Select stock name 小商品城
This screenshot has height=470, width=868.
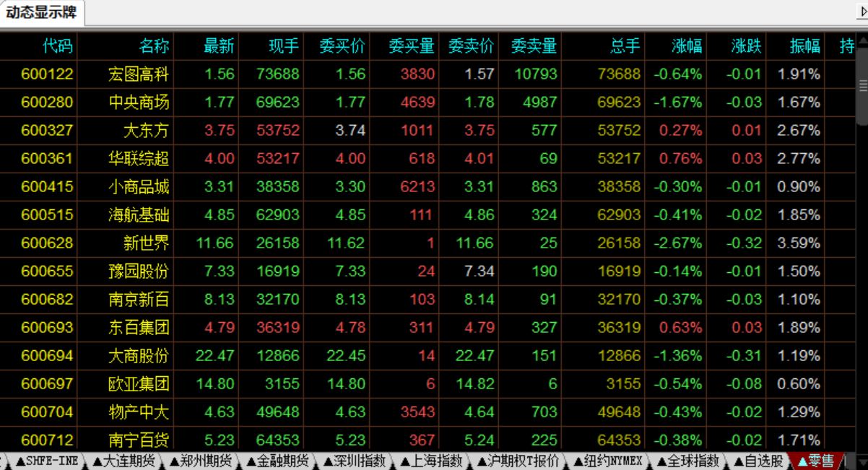point(139,187)
